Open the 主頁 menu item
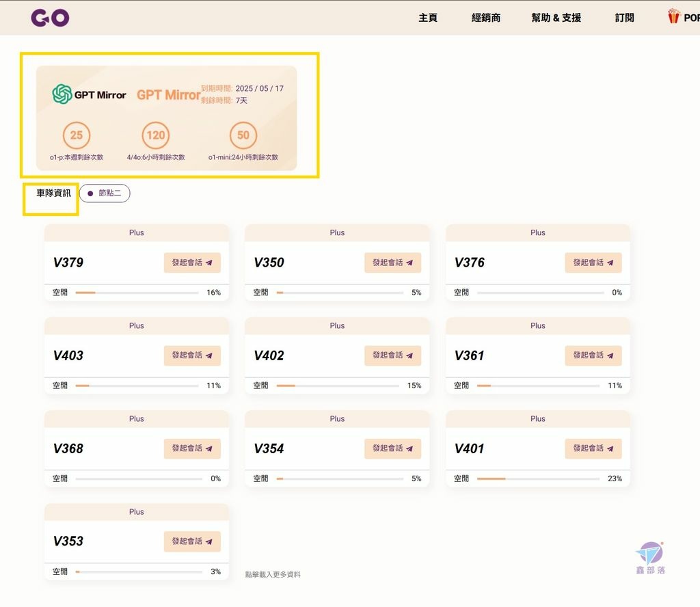The image size is (700, 607). coord(429,18)
